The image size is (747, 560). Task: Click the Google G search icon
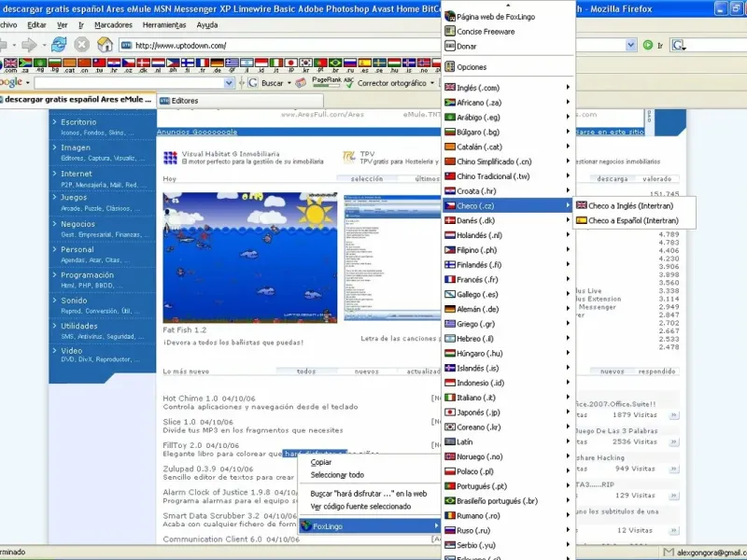point(252,83)
